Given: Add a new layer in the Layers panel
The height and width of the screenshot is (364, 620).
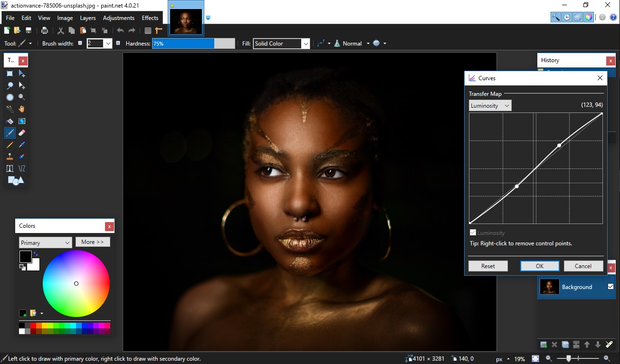Looking at the screenshot, I should tap(543, 345).
